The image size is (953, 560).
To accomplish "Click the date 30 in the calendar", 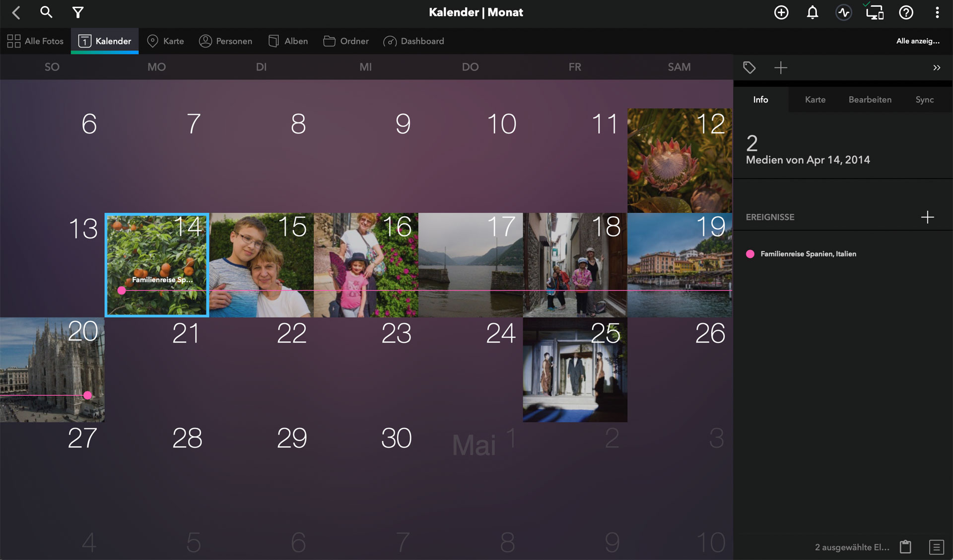I will click(x=396, y=438).
